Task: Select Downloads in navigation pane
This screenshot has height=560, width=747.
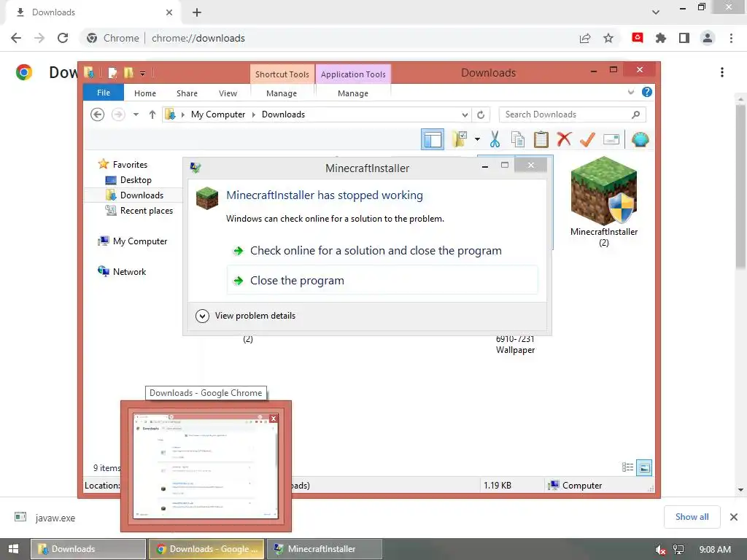Action: (x=142, y=195)
